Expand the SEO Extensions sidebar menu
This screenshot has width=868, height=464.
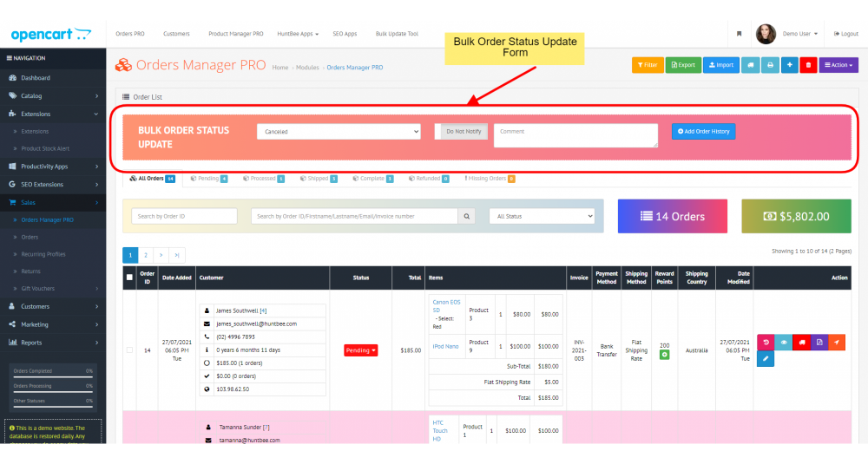click(x=53, y=184)
